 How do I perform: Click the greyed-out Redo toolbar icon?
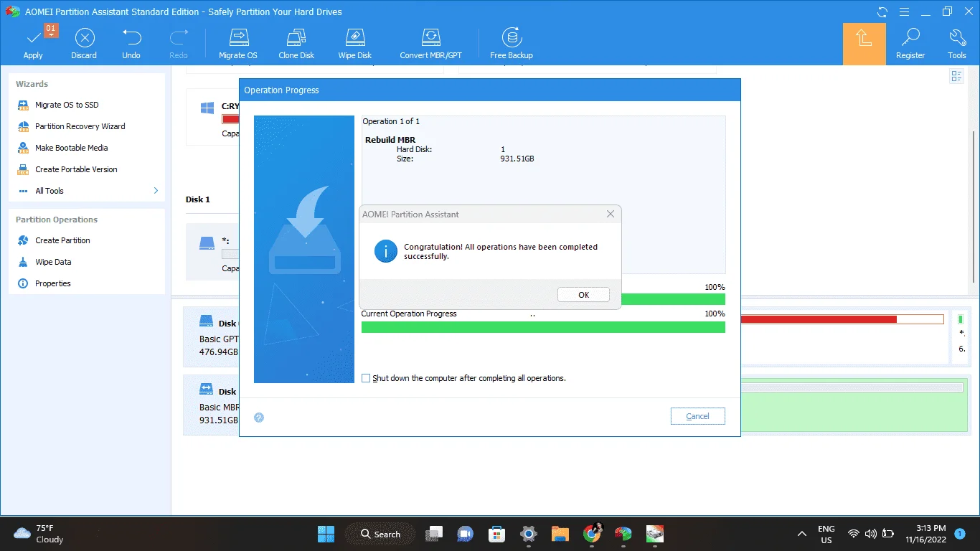point(179,44)
